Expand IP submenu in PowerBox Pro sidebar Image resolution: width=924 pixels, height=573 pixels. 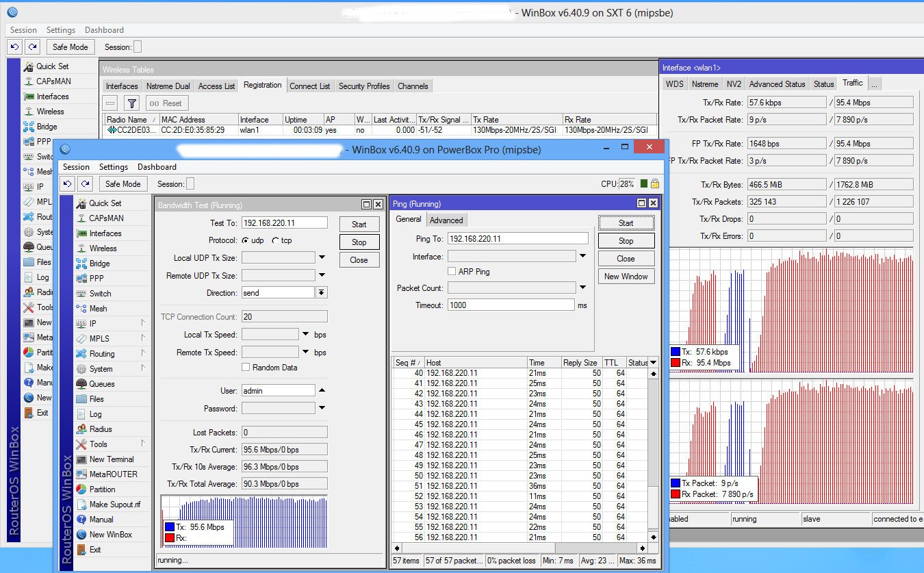coord(144,323)
